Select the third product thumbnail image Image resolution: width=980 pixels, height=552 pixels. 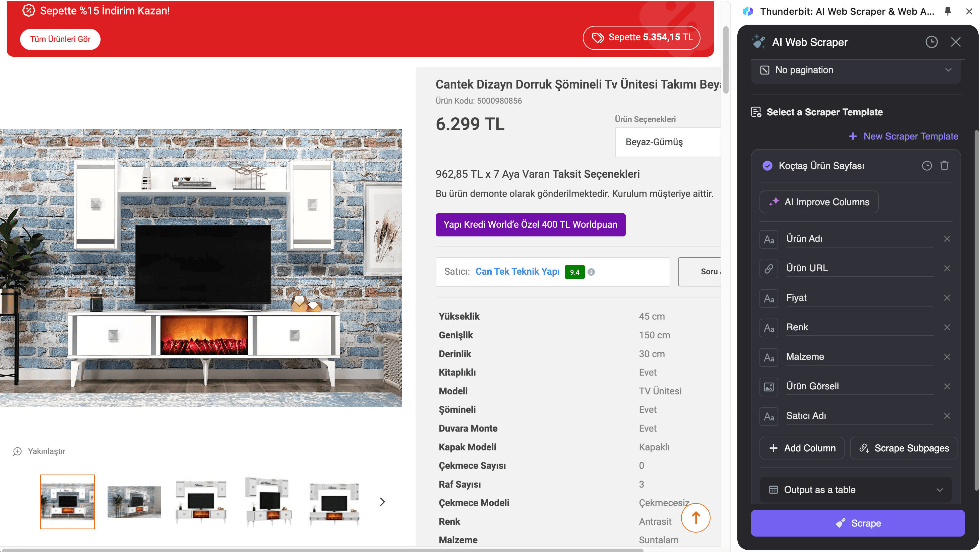201,502
